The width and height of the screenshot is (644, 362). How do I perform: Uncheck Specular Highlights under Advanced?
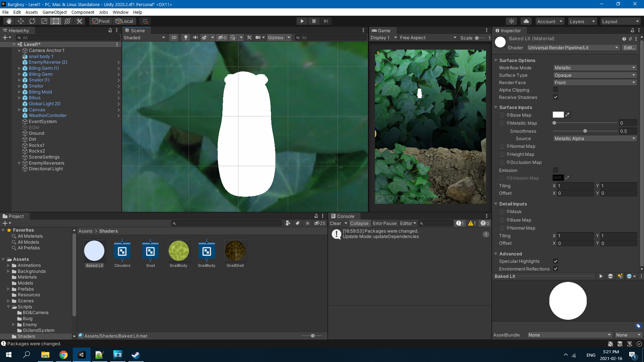click(x=556, y=261)
